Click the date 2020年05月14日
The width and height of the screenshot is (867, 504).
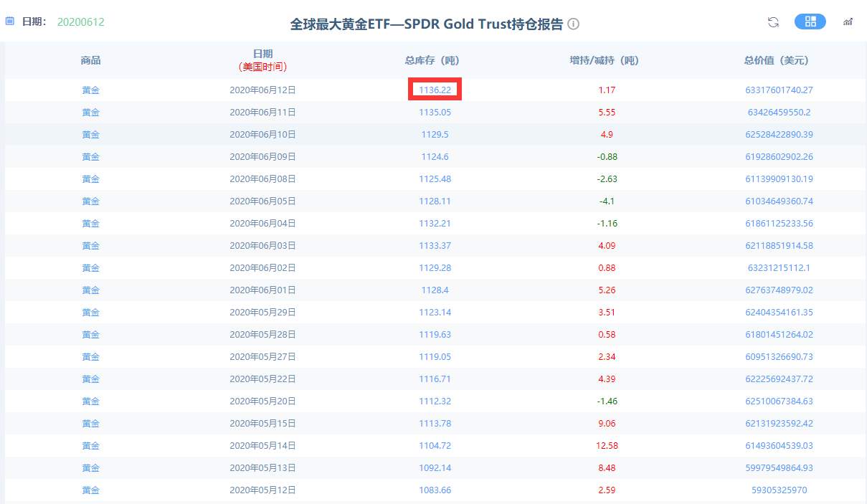pos(263,446)
